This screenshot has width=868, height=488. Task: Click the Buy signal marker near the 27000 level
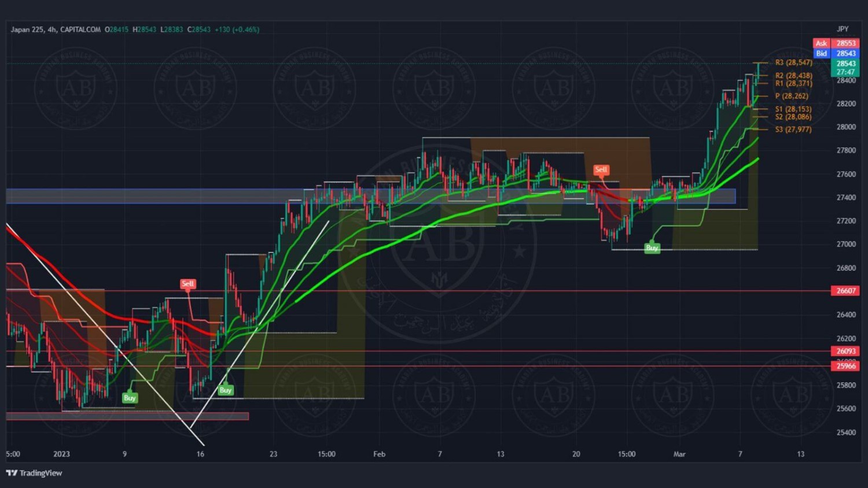652,248
